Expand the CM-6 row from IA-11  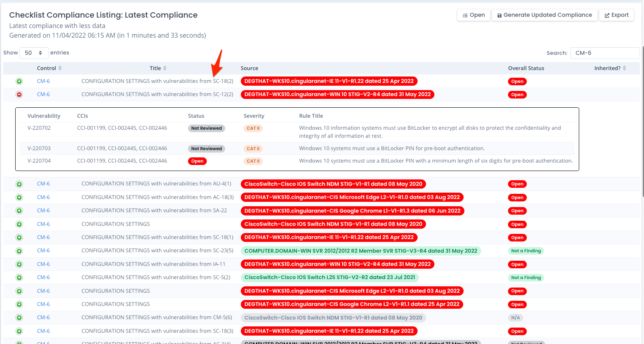pos(19,264)
